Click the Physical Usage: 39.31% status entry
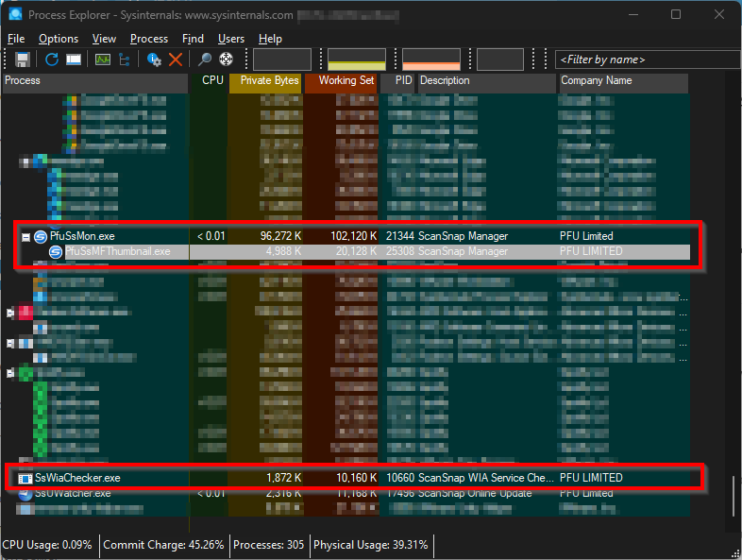The height and width of the screenshot is (560, 742). coord(371,545)
